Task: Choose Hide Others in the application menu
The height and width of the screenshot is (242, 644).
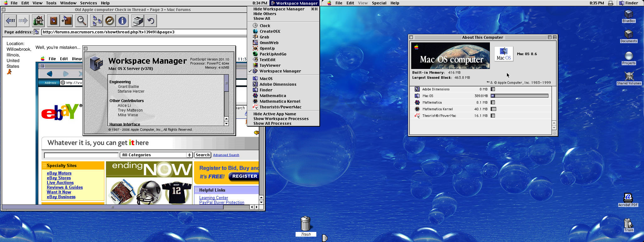Action: click(x=283, y=14)
